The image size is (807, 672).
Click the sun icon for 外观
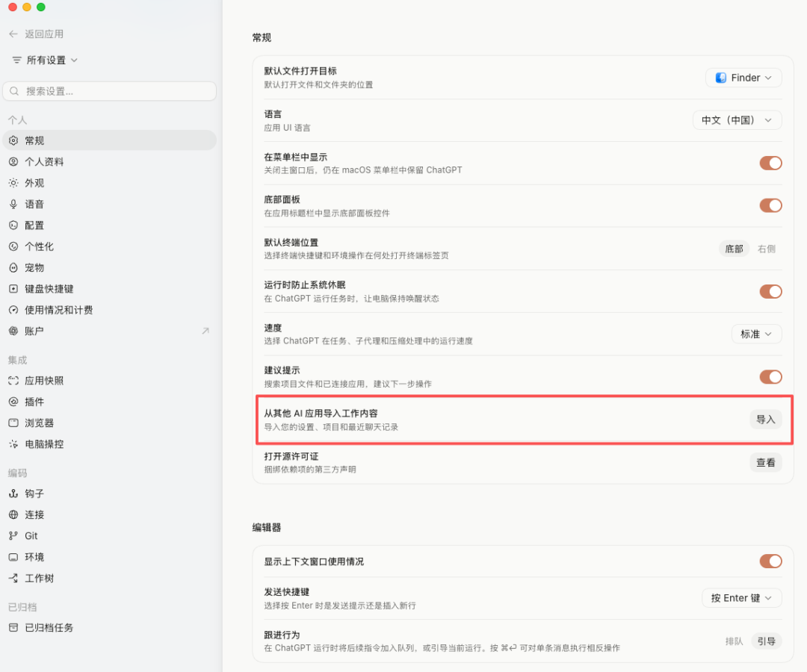click(x=13, y=183)
